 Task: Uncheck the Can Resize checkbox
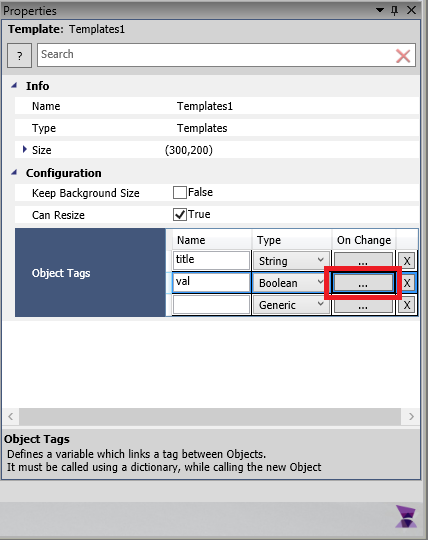point(179,215)
